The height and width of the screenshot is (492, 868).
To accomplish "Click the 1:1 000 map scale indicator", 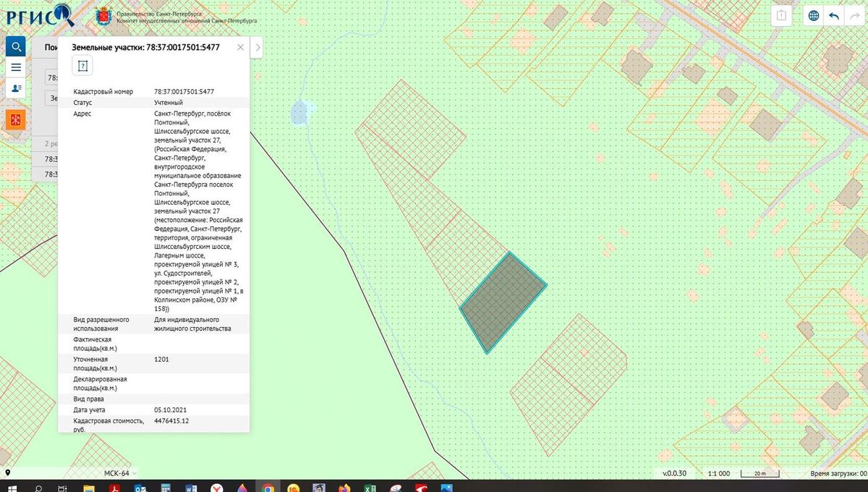I will click(x=720, y=473).
